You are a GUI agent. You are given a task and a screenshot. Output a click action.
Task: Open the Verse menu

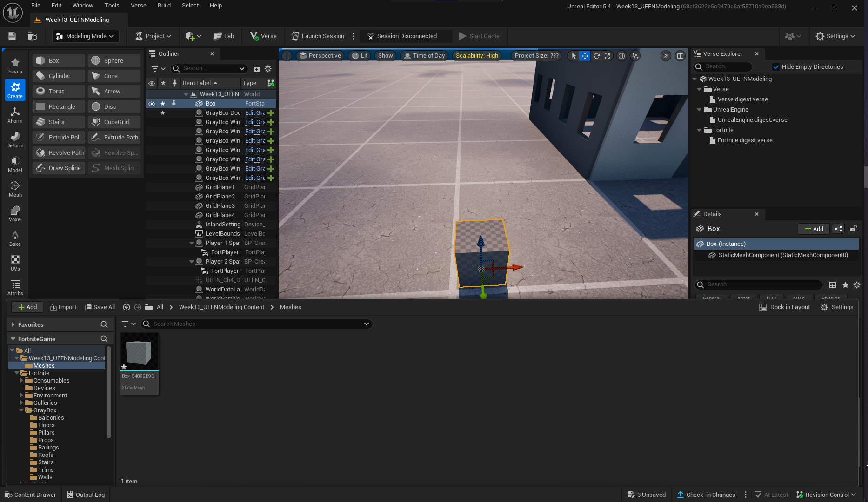139,6
